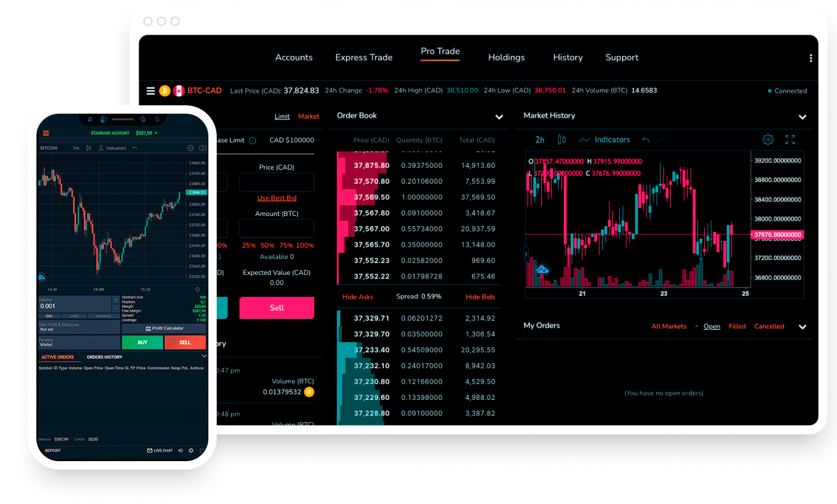
Task: Open the phone app's orange hamburger menu
Action: (x=46, y=133)
